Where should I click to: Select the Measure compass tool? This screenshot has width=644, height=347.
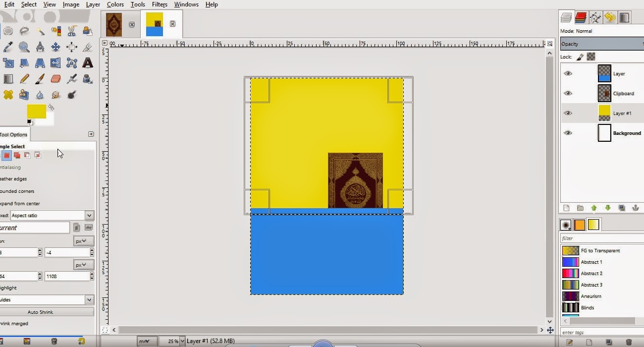tap(40, 47)
